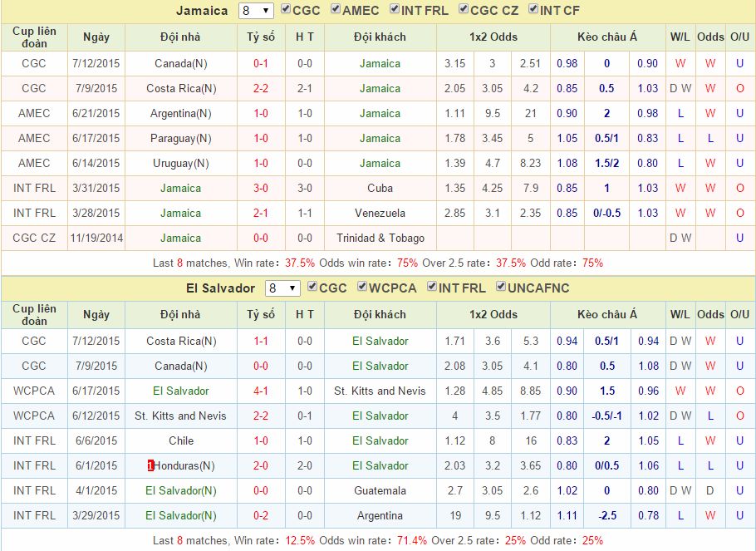The height and width of the screenshot is (551, 756).
Task: Open the 0-0 score of Jamaica vs Trinidad
Action: tap(261, 239)
